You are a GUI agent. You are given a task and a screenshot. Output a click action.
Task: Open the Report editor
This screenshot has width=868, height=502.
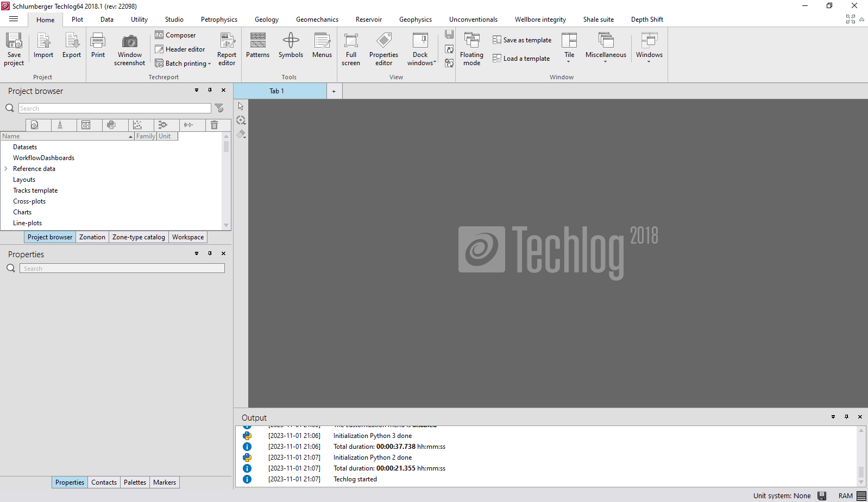[227, 49]
